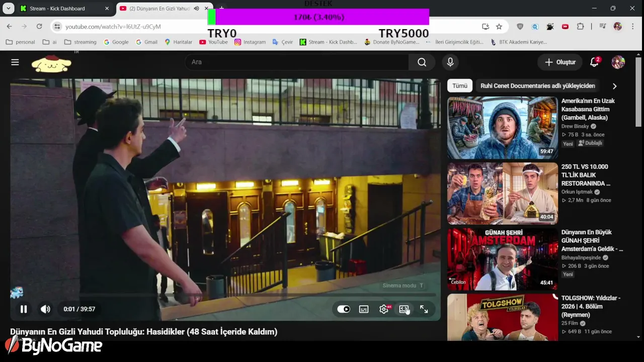Open the Chrome profile avatar

click(618, 27)
